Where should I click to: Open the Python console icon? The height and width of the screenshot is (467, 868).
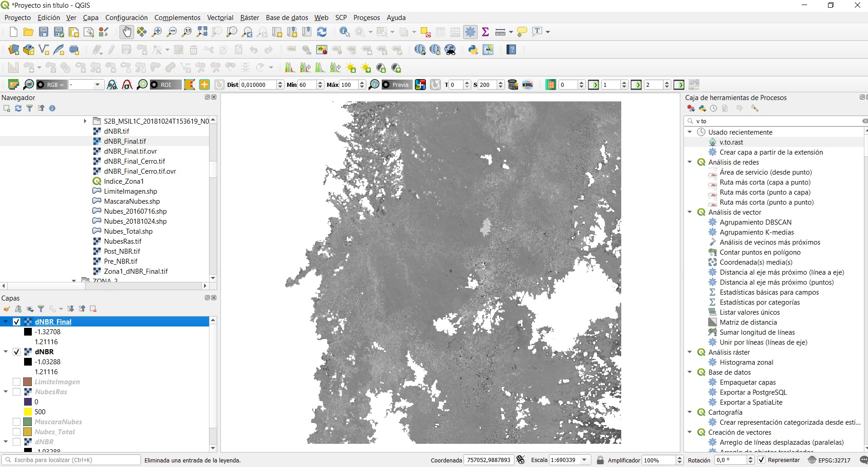(x=473, y=50)
